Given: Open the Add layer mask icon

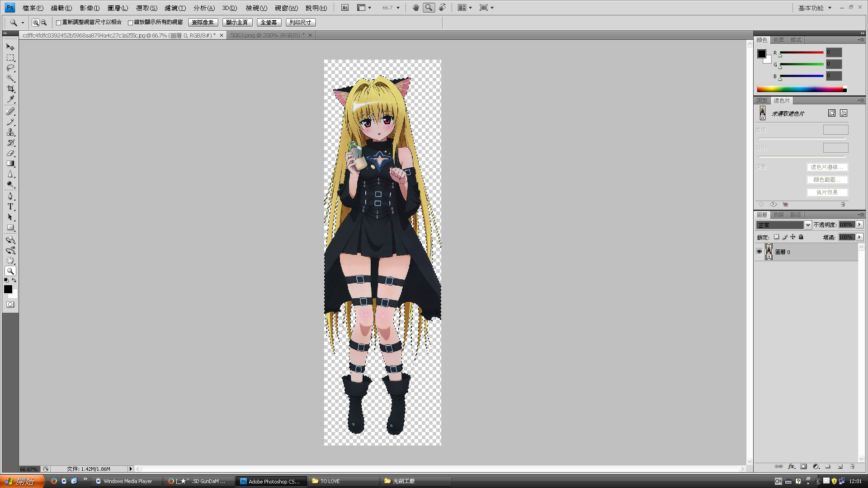Looking at the screenshot, I should click(x=803, y=466).
